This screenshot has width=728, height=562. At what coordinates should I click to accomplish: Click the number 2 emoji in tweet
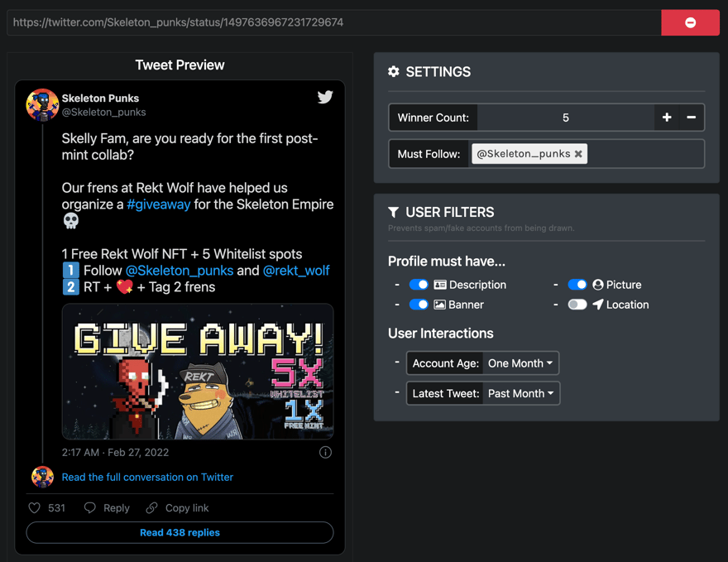tap(70, 287)
